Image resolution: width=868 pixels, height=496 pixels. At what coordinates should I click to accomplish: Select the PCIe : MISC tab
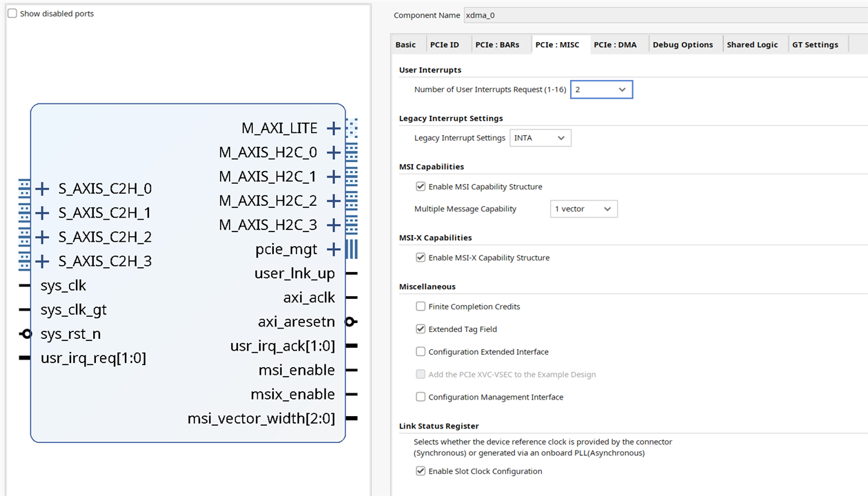point(558,45)
